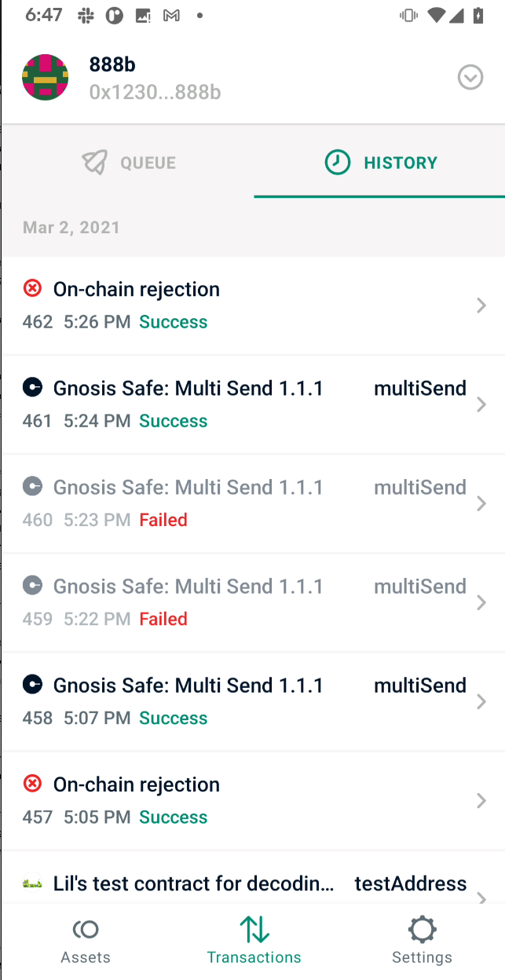Tap the Success label on transaction 461

click(173, 420)
